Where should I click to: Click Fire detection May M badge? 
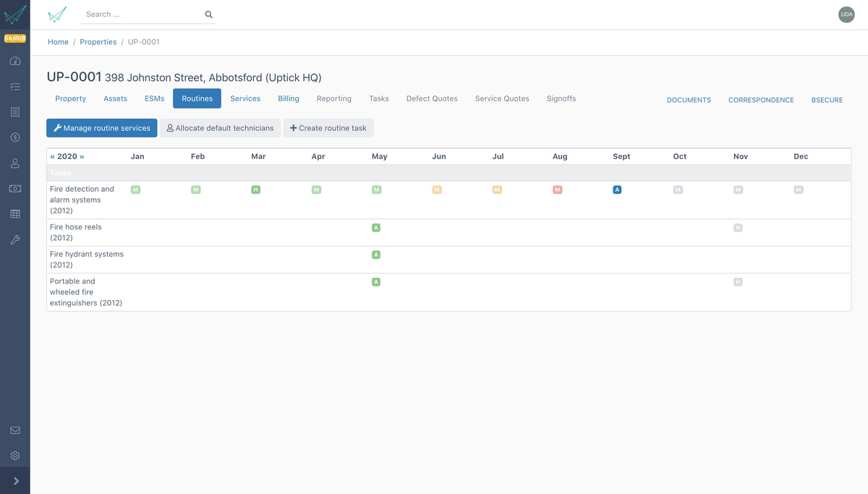coord(376,189)
